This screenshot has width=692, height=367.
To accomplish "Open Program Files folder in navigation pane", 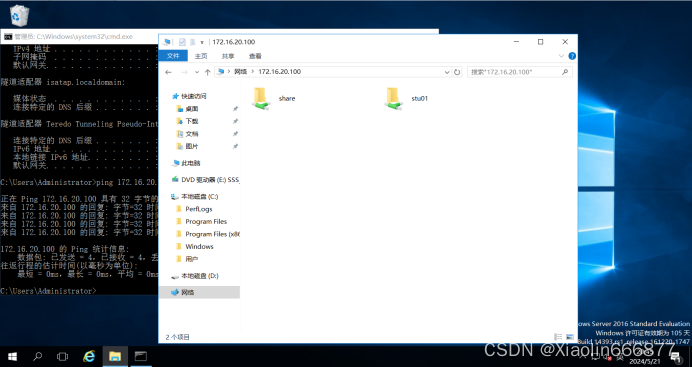I will pos(206,221).
